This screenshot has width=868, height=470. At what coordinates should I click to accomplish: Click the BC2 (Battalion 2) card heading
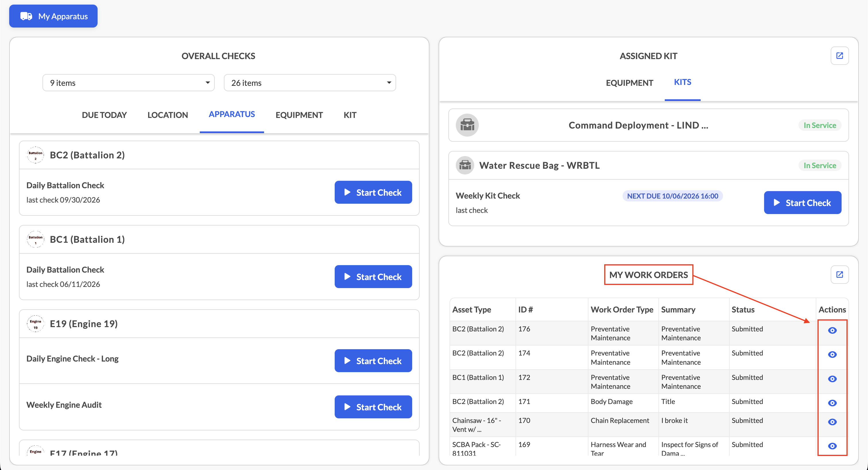coord(87,155)
